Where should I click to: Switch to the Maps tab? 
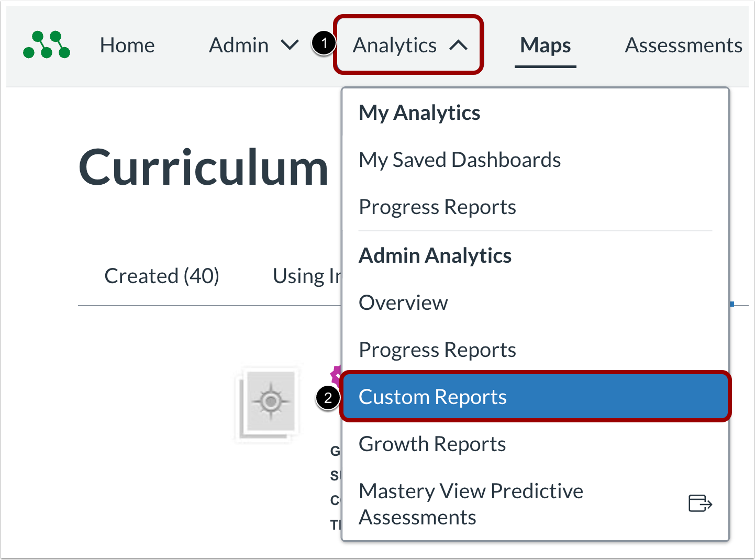coord(545,46)
